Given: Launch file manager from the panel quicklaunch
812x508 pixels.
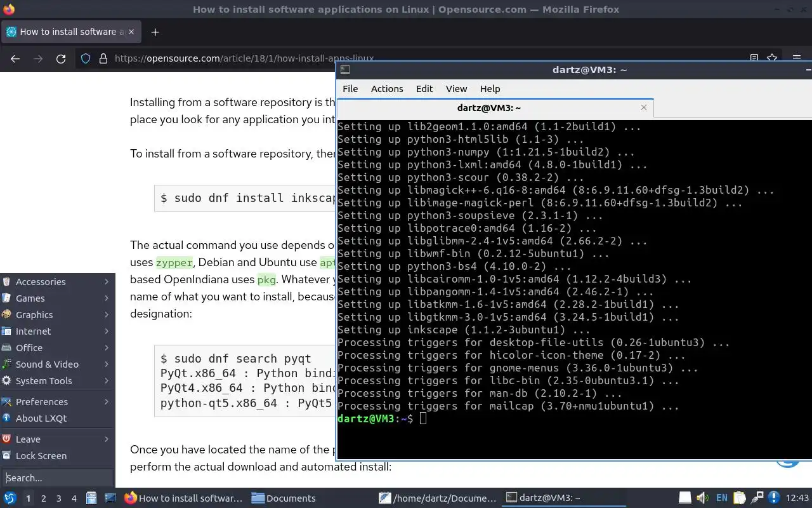Looking at the screenshot, I should point(91,498).
